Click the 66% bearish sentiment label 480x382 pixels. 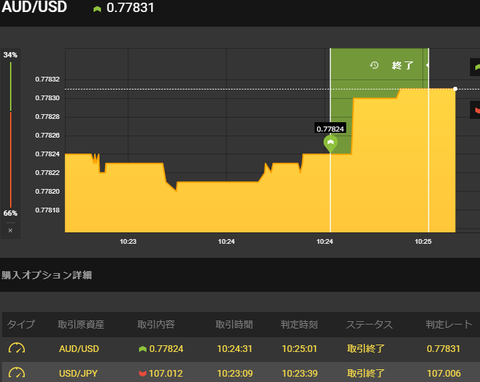[10, 213]
